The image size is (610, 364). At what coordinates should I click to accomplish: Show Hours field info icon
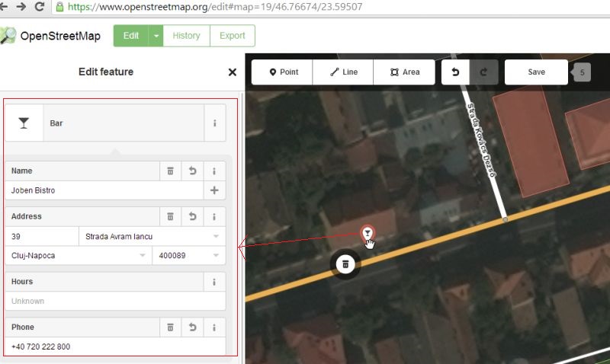[214, 282]
